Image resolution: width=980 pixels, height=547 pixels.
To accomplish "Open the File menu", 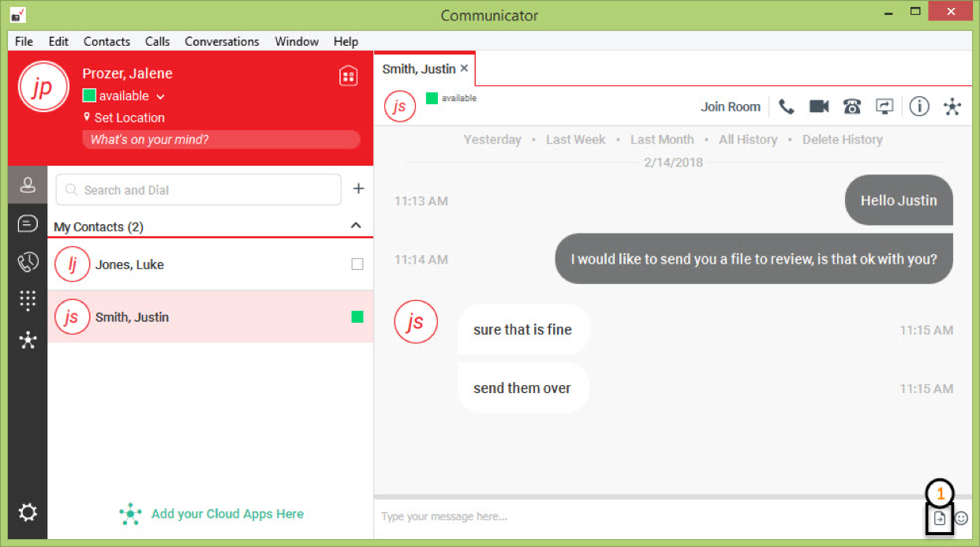I will (x=24, y=41).
